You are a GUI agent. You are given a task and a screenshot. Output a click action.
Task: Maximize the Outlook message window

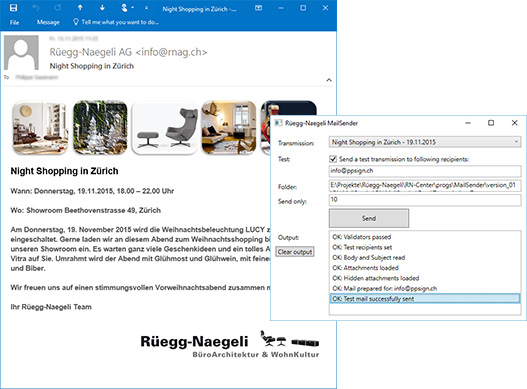click(303, 8)
